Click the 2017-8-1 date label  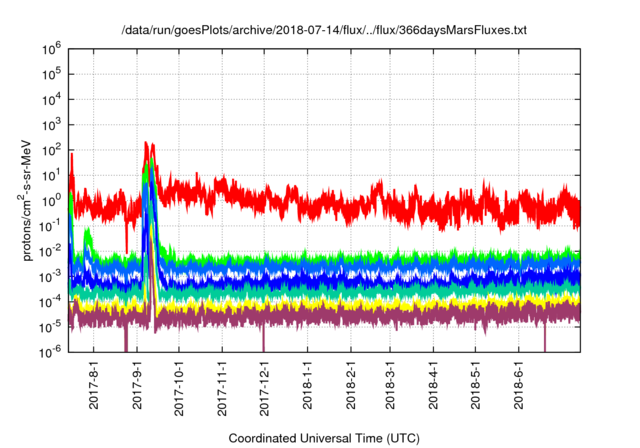[x=93, y=385]
